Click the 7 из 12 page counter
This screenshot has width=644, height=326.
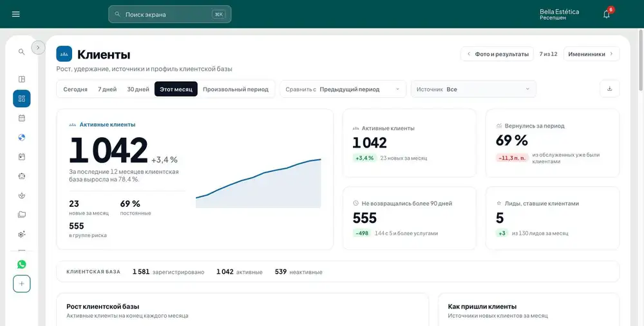click(x=548, y=54)
